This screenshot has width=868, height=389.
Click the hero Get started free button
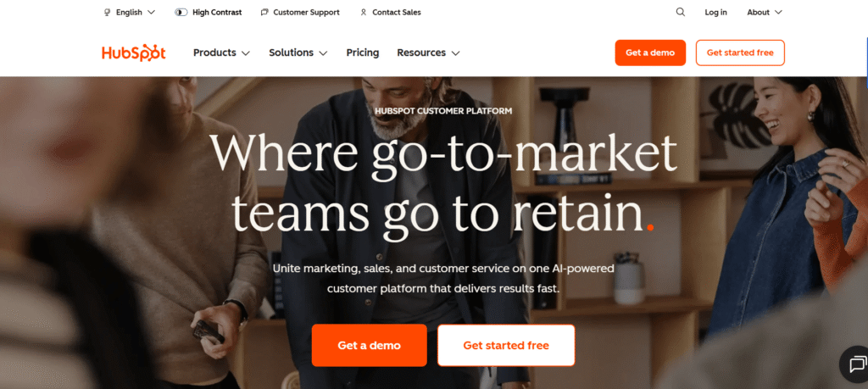tap(506, 345)
